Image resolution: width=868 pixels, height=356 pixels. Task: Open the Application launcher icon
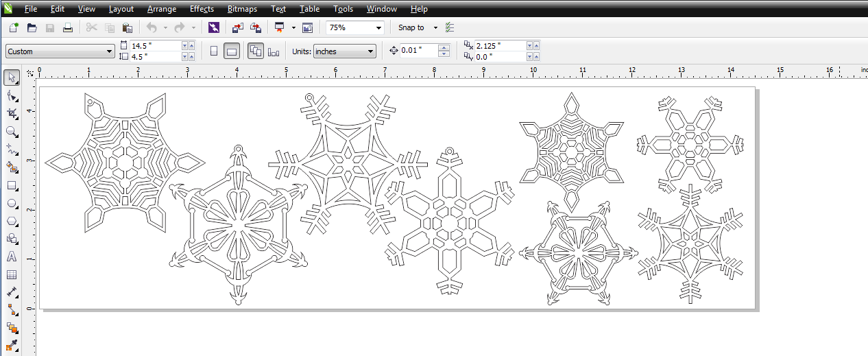(279, 27)
